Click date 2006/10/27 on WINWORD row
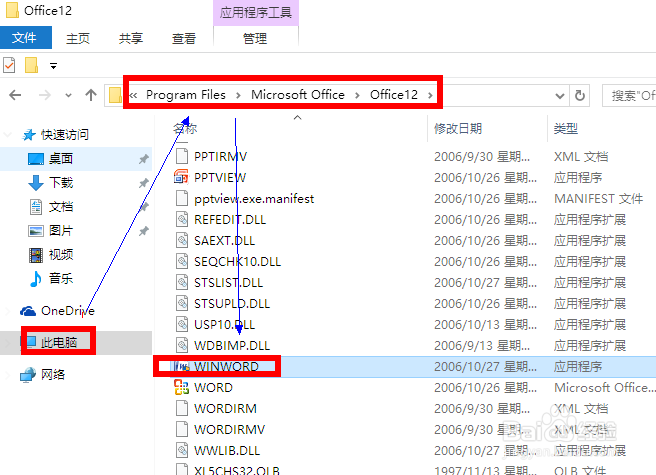The image size is (656, 475). [x=485, y=367]
